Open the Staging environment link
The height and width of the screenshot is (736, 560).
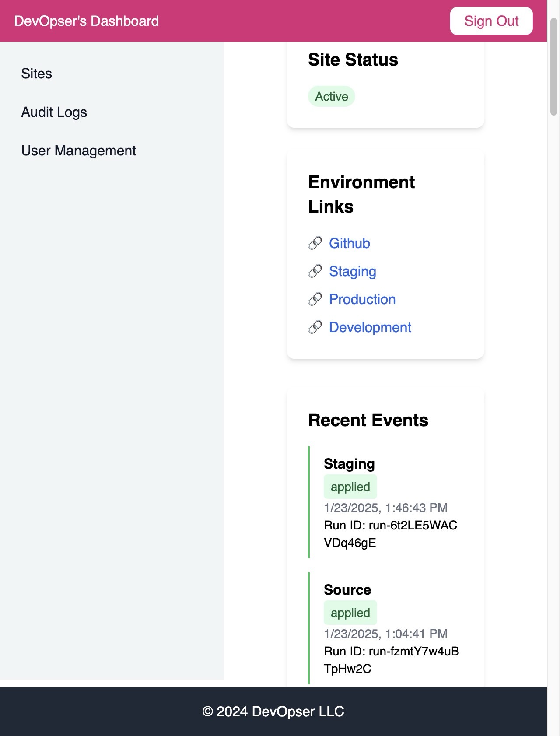click(353, 271)
